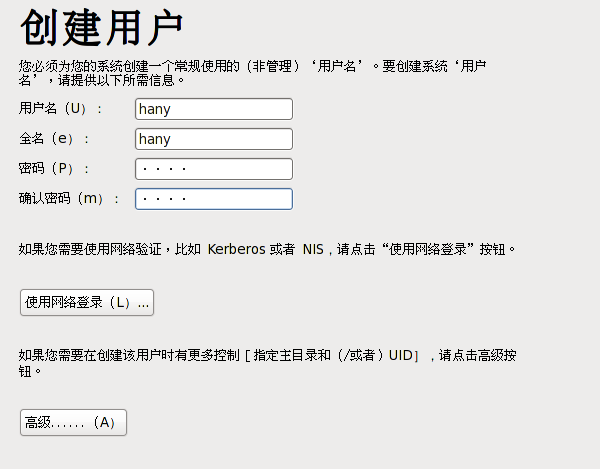The height and width of the screenshot is (469, 600).
Task: Click the 用户名 (U) username input field
Action: coord(213,109)
